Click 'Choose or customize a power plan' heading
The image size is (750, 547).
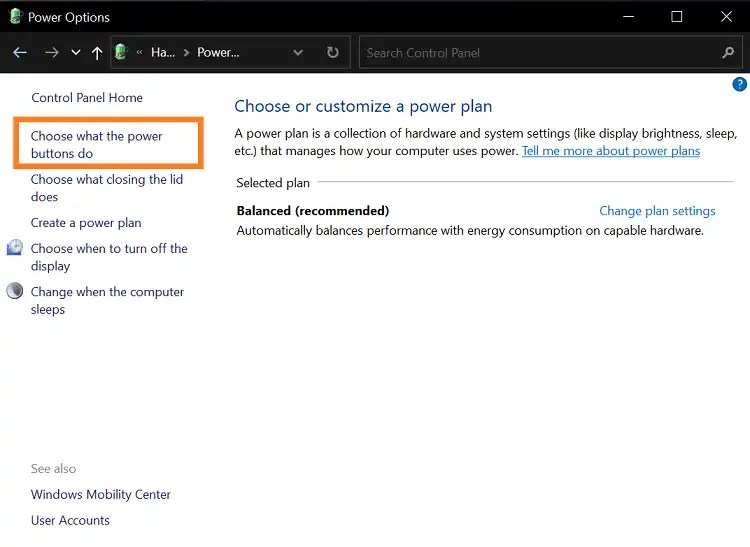coord(363,106)
